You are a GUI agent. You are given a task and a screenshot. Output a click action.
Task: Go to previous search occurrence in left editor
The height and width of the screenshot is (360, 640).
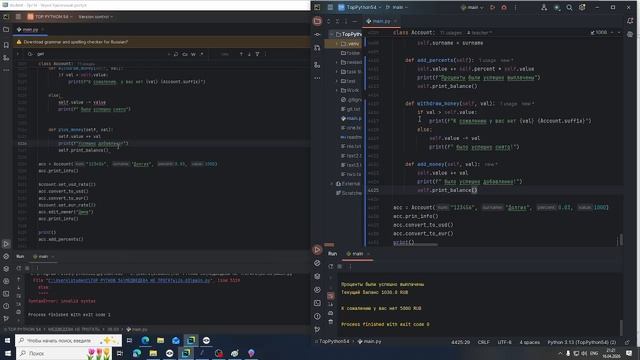click(x=241, y=54)
